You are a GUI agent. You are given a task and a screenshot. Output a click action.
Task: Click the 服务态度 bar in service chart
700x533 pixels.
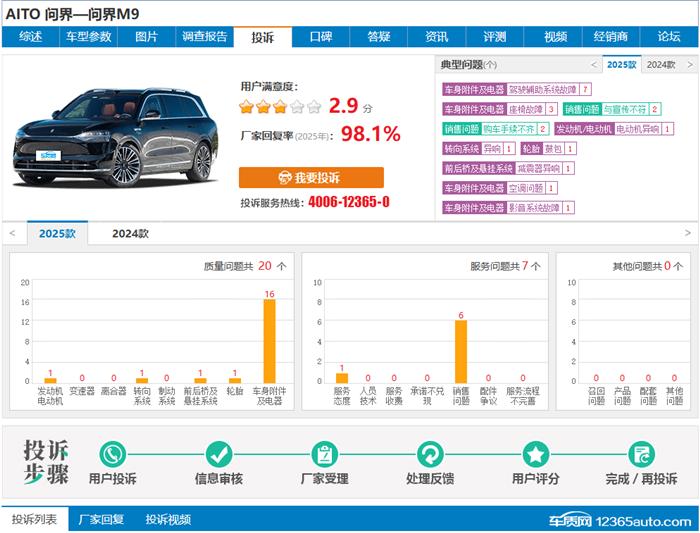pyautogui.click(x=342, y=378)
